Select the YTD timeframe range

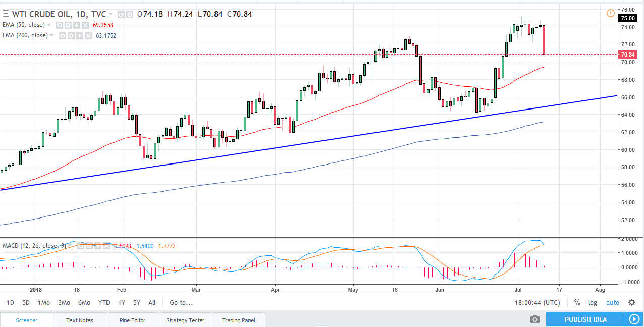[104, 302]
